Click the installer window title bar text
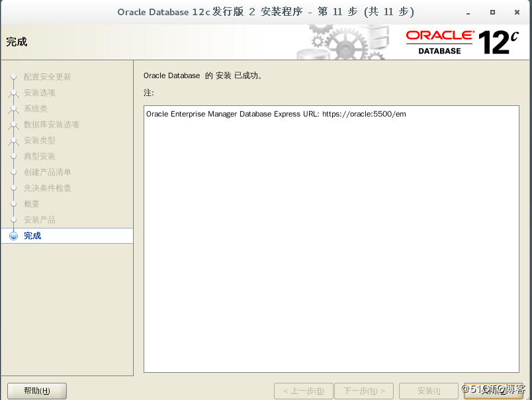The image size is (532, 400). (x=265, y=12)
